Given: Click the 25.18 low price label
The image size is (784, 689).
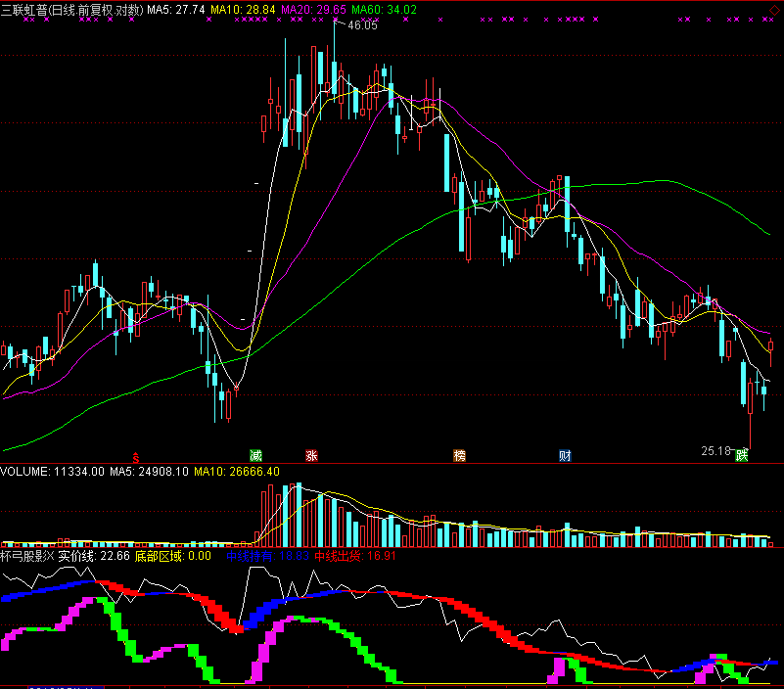Looking at the screenshot, I should coord(716,451).
